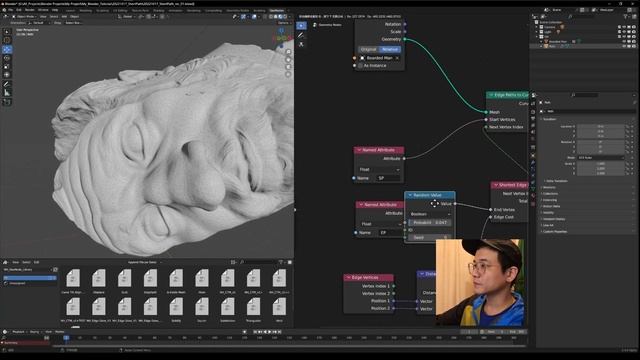Click the asset browser display mode icon
Viewport: 640px width, 360px height.
point(233,262)
